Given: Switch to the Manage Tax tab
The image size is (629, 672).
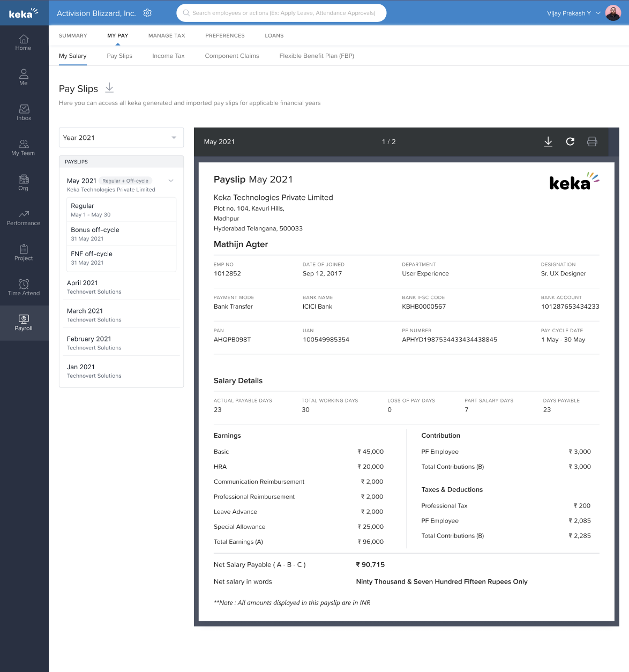Looking at the screenshot, I should pos(167,36).
